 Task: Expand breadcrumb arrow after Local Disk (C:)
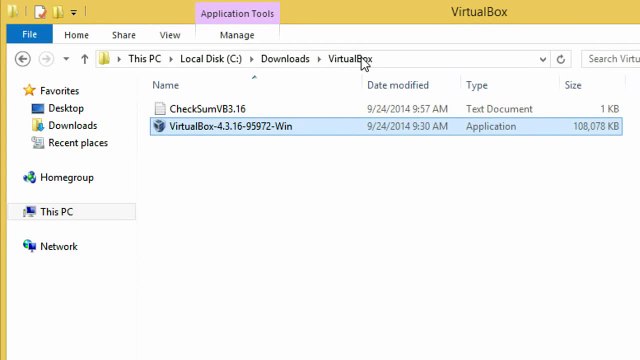pos(252,59)
